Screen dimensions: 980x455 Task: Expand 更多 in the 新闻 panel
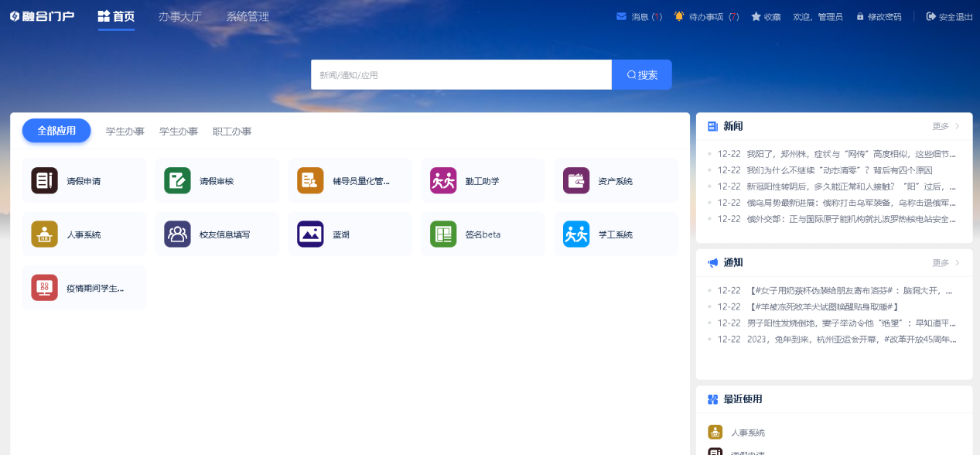[945, 126]
